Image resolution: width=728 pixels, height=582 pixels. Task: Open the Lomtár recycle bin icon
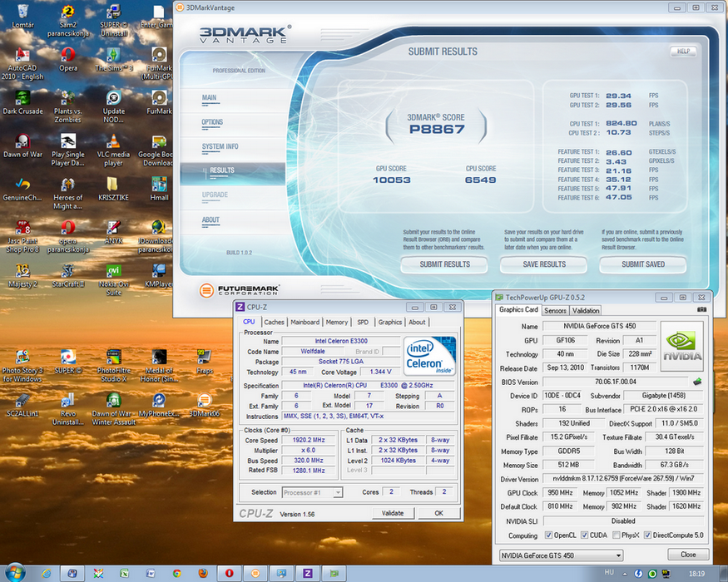point(22,16)
